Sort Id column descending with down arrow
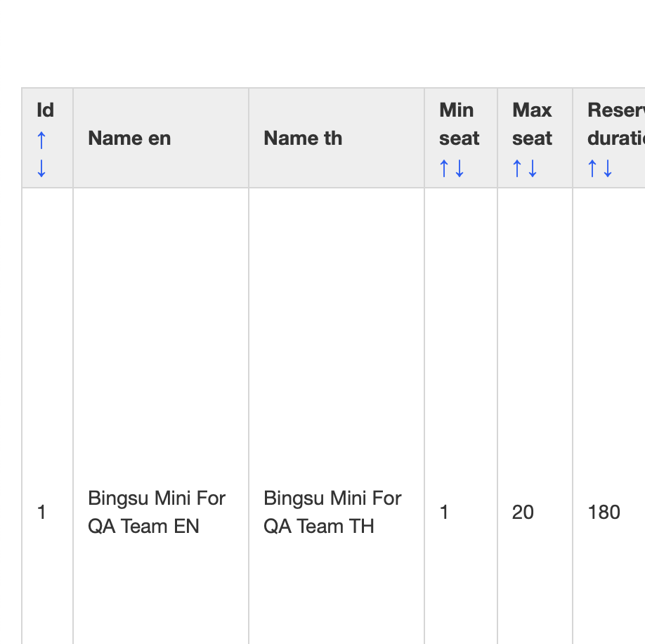Viewport: 645px width, 644px height. pyautogui.click(x=41, y=168)
